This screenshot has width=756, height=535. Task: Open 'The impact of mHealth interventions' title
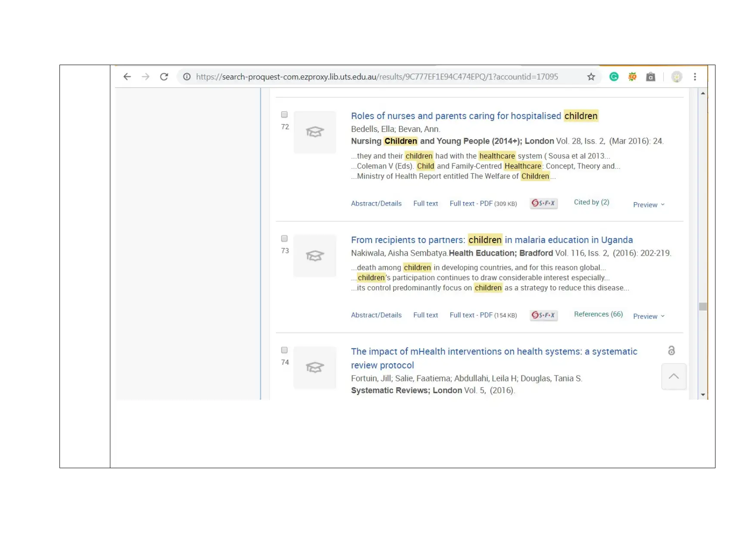(494, 358)
